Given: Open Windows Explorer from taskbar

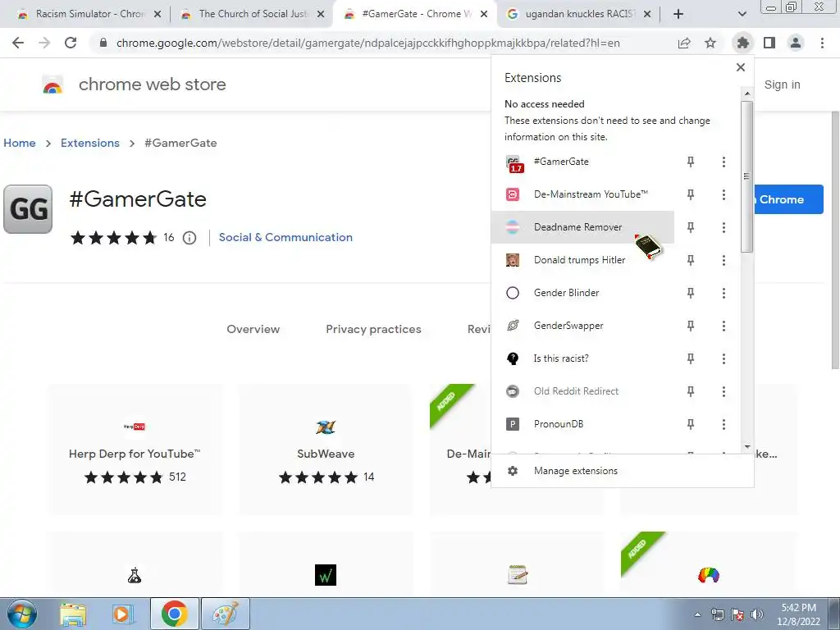Looking at the screenshot, I should coord(73,614).
